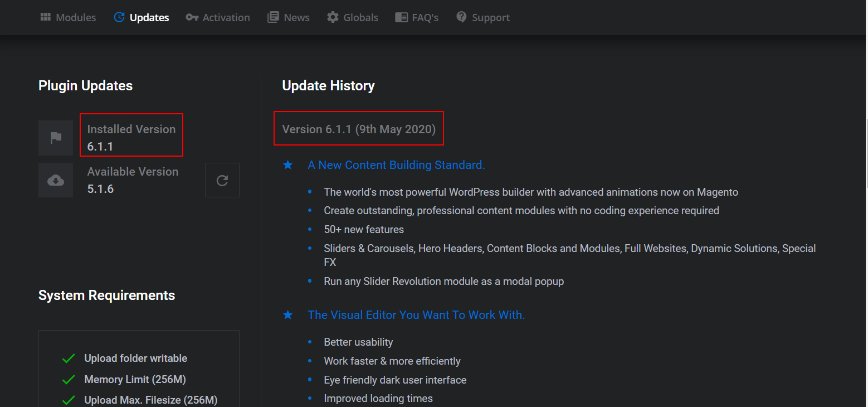This screenshot has height=407, width=868.
Task: Open the Support tab
Action: pyautogui.click(x=483, y=17)
